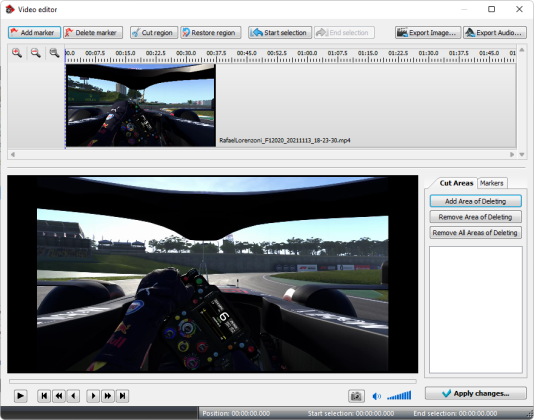The image size is (534, 420).
Task: Click Add Area of Deleting
Action: pos(475,201)
